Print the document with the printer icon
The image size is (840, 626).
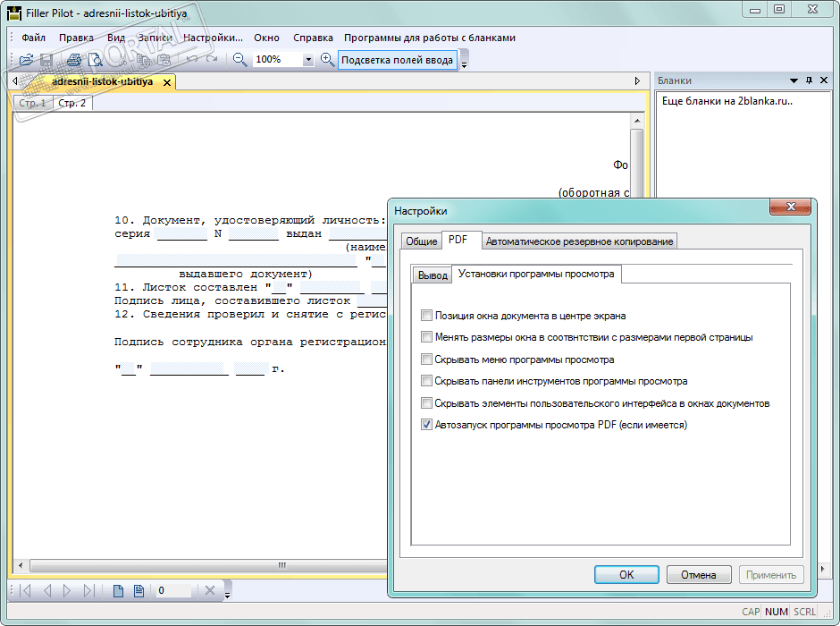[x=73, y=60]
